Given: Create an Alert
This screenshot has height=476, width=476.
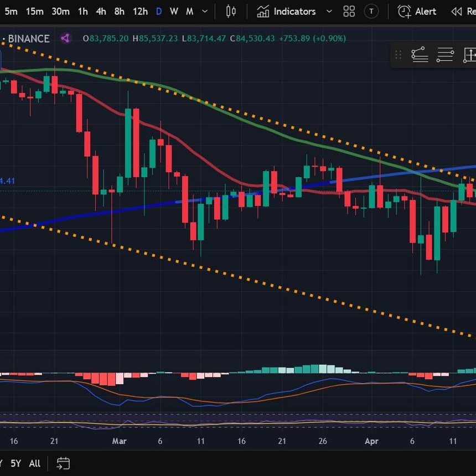Looking at the screenshot, I should 416,12.
